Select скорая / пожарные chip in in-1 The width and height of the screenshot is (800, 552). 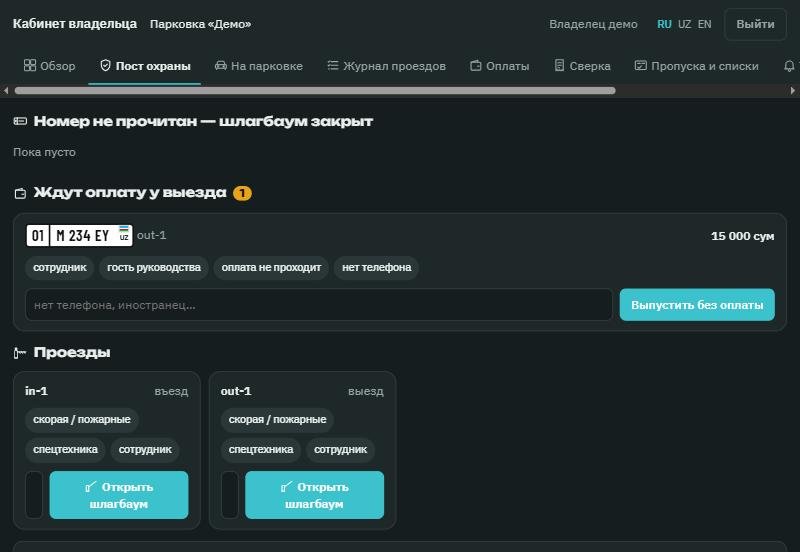coord(82,419)
